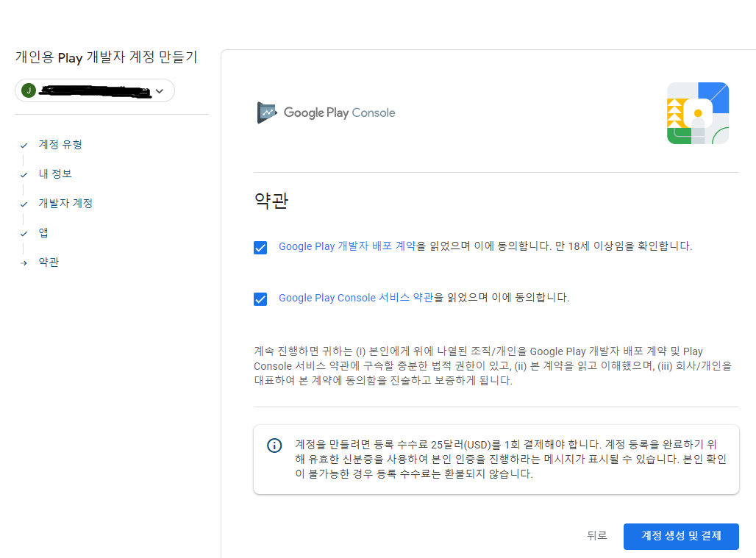Click the Google Play Console text label
Viewport: 756px width, 558px height.
[x=340, y=112]
